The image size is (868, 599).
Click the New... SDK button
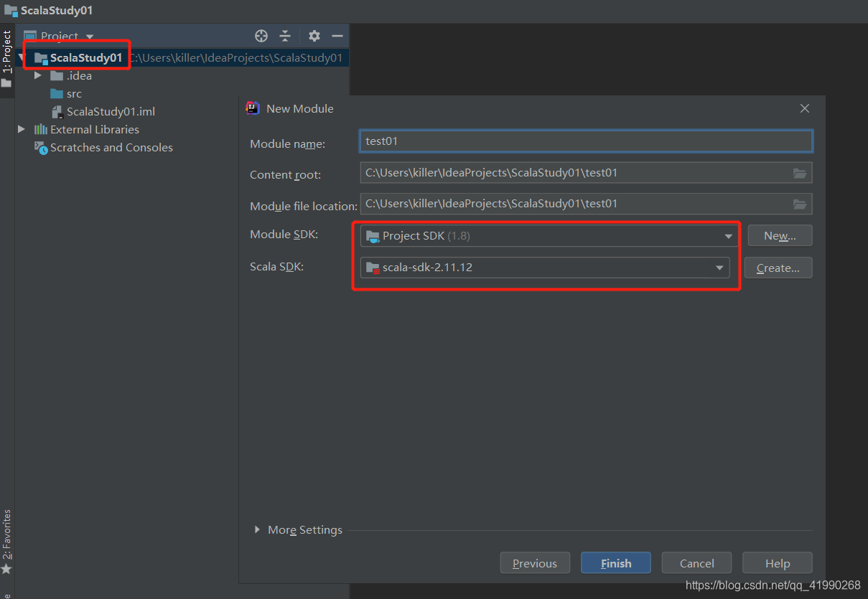(780, 235)
